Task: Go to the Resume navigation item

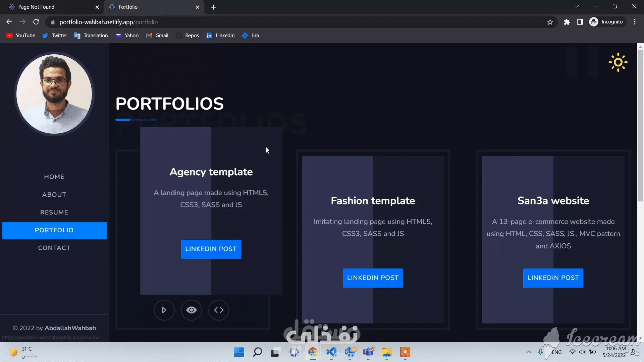Action: tap(54, 213)
